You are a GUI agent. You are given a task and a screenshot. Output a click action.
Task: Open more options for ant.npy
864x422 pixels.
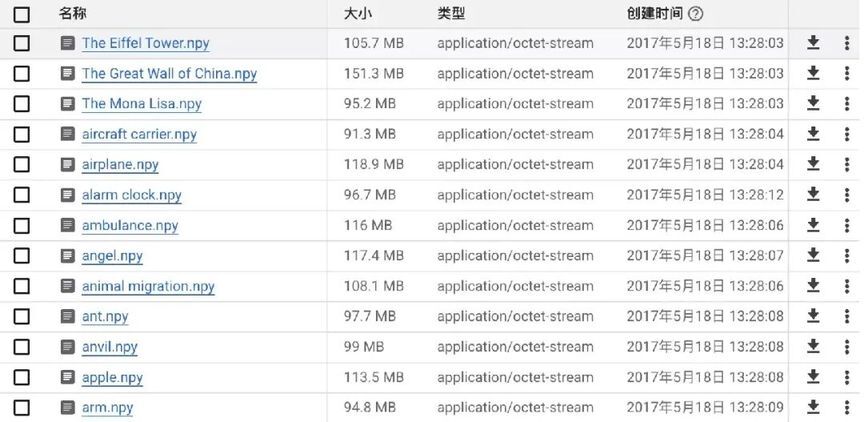[846, 316]
